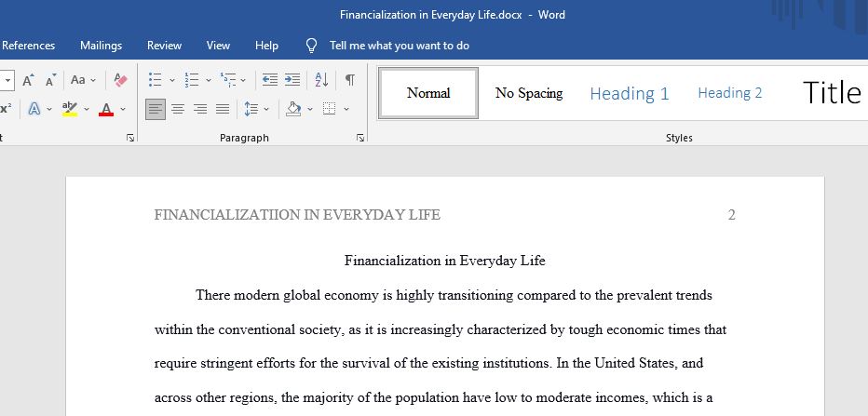Image resolution: width=868 pixels, height=416 pixels.
Task: Open shading color dropdown arrow
Action: click(x=310, y=110)
